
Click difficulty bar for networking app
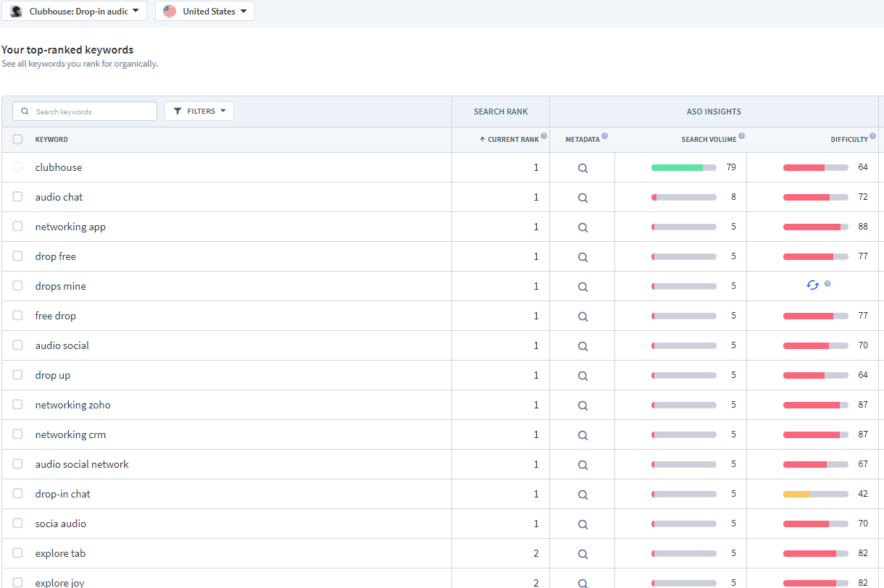[816, 227]
